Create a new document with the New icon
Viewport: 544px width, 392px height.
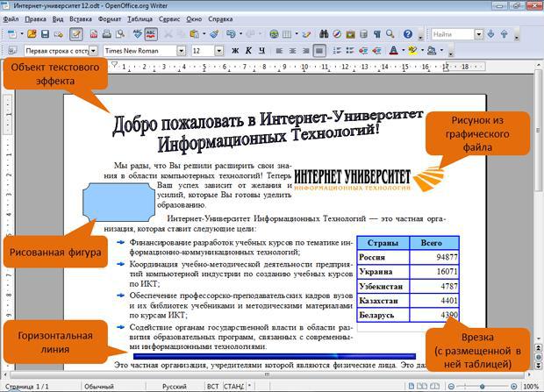[x=12, y=34]
